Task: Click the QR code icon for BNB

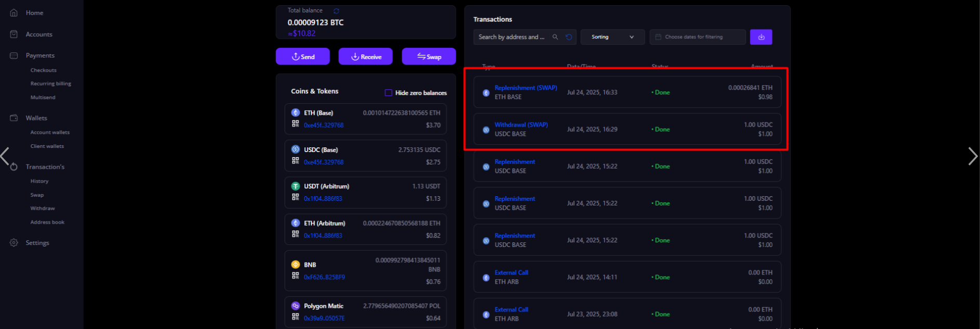Action: 295,276
